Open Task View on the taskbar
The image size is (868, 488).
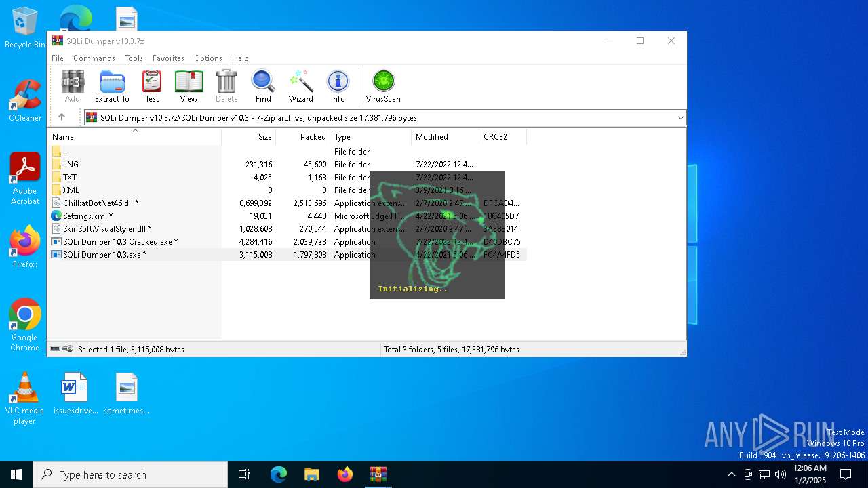244,474
